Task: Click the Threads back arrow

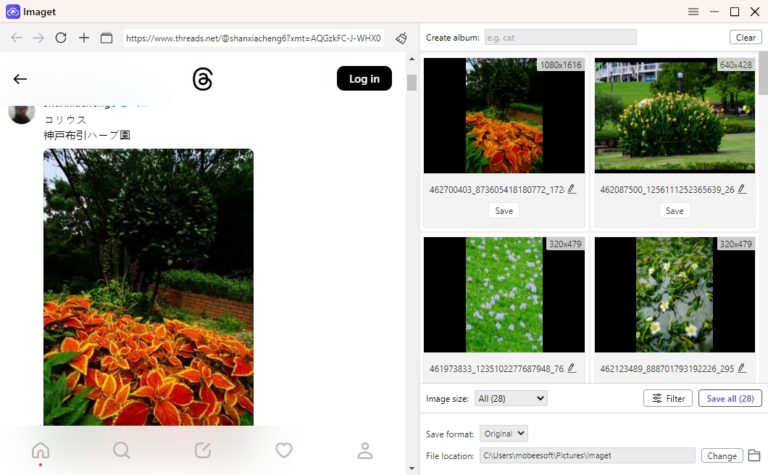Action: [x=20, y=79]
